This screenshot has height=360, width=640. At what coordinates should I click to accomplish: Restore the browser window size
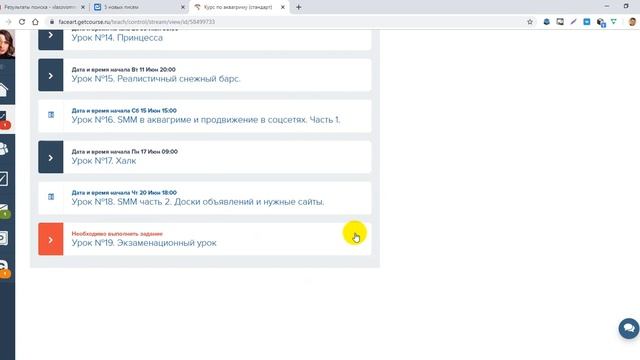626,6
